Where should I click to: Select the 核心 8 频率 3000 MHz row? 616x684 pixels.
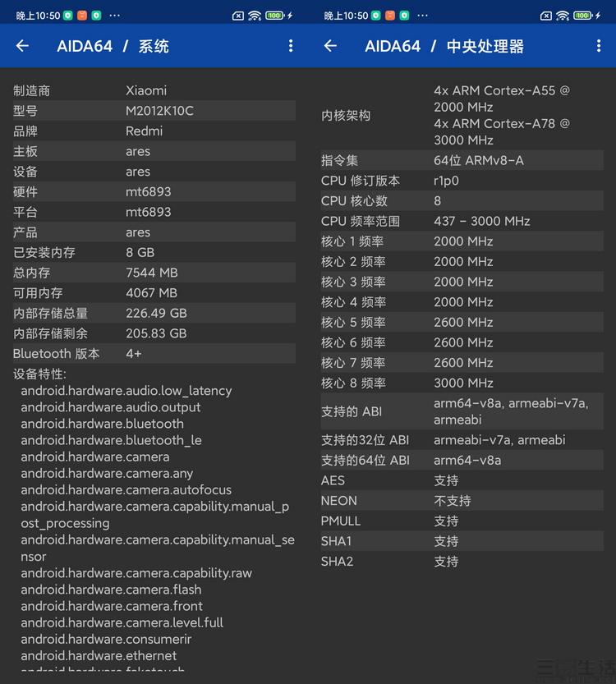tap(462, 383)
